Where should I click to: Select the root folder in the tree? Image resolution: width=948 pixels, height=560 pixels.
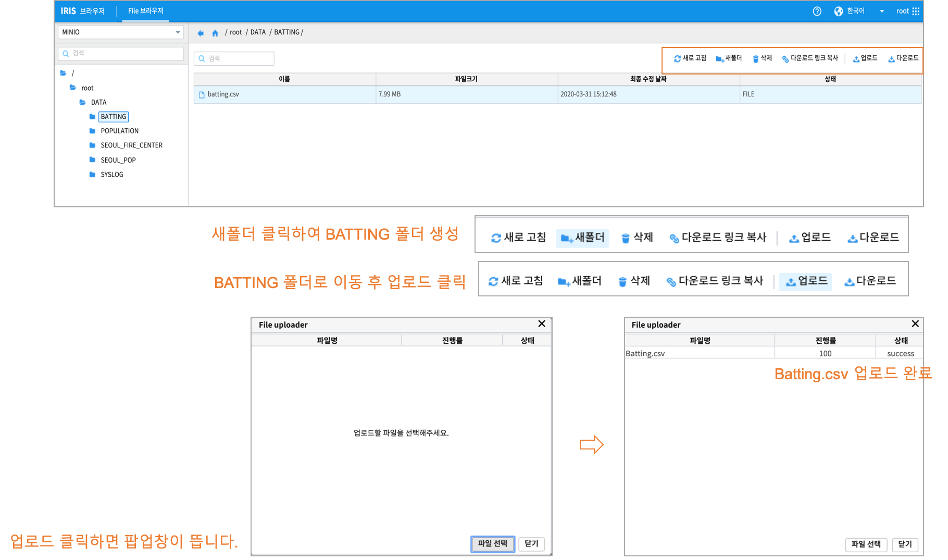87,88
